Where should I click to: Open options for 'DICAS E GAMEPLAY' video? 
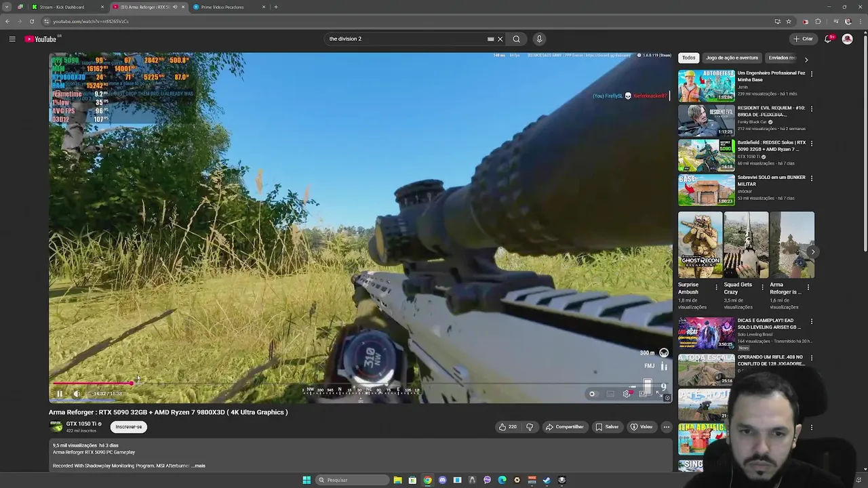[x=812, y=321]
